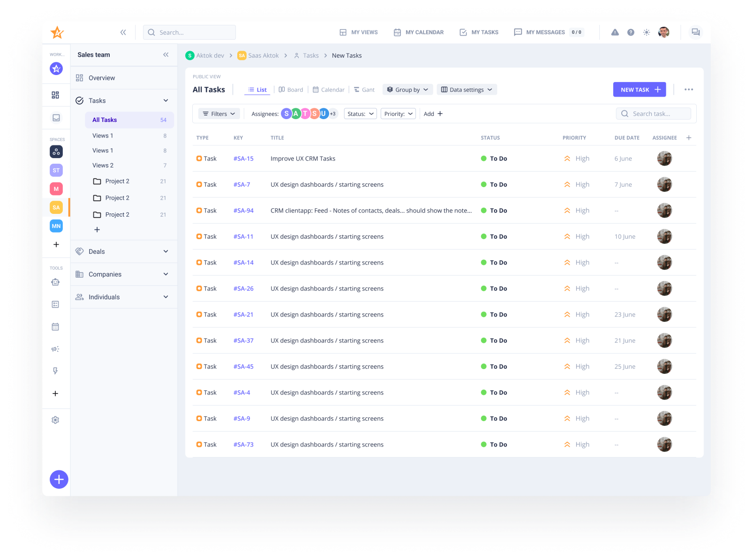Open settings gear at sidebar bottom
This screenshot has width=753, height=560.
coord(56,420)
